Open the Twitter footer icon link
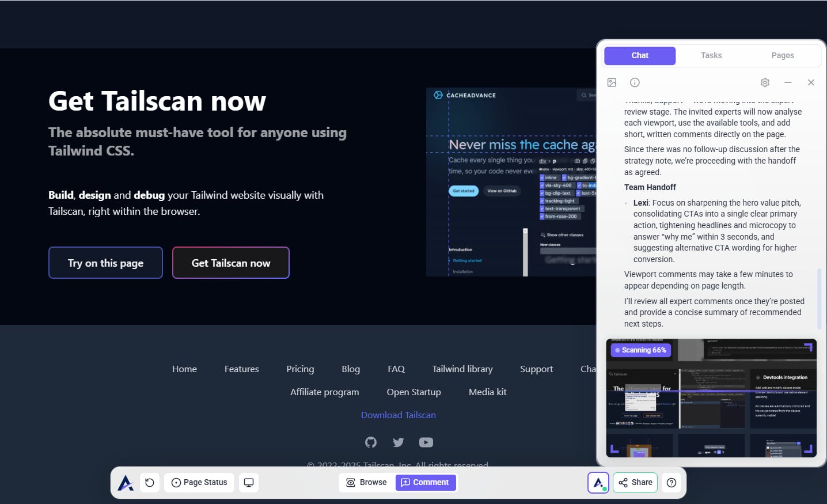This screenshot has width=827, height=504. pos(399,442)
